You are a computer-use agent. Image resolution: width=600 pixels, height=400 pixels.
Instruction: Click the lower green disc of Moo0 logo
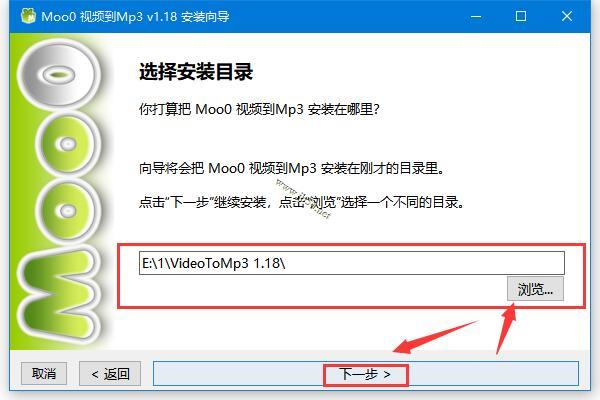68,211
